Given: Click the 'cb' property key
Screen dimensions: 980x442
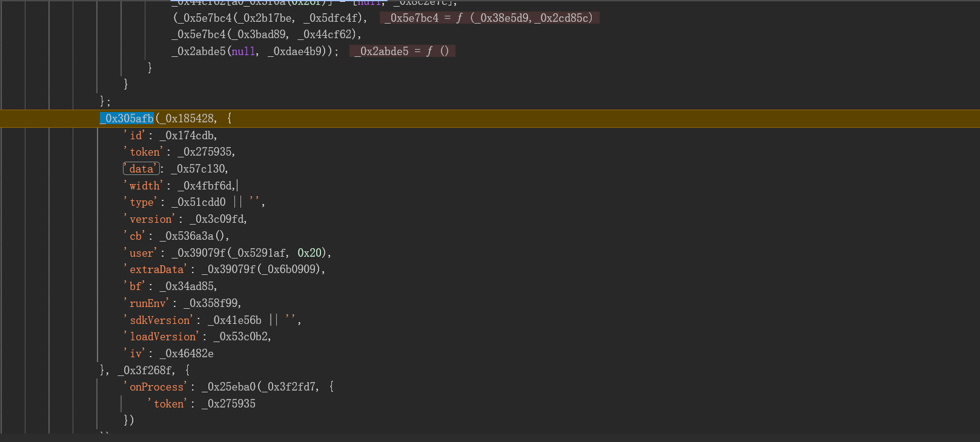Looking at the screenshot, I should click(x=136, y=236).
